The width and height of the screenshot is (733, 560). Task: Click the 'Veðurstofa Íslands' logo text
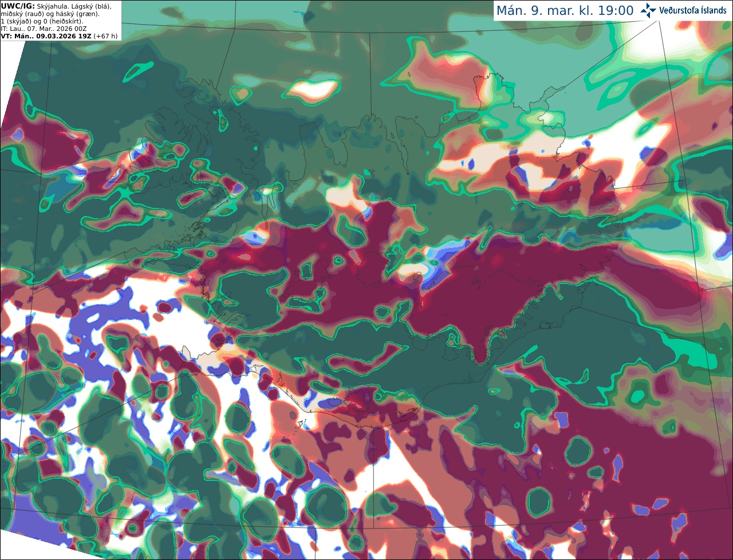[x=693, y=10]
